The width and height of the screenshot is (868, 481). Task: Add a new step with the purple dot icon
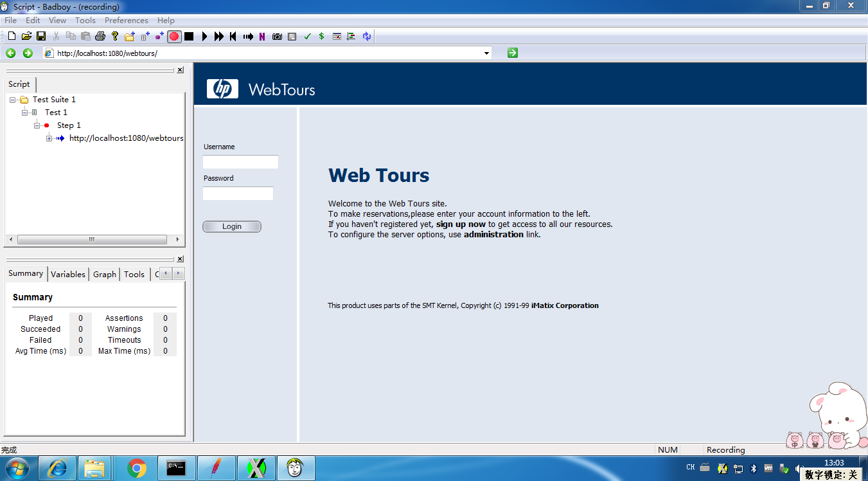click(159, 37)
